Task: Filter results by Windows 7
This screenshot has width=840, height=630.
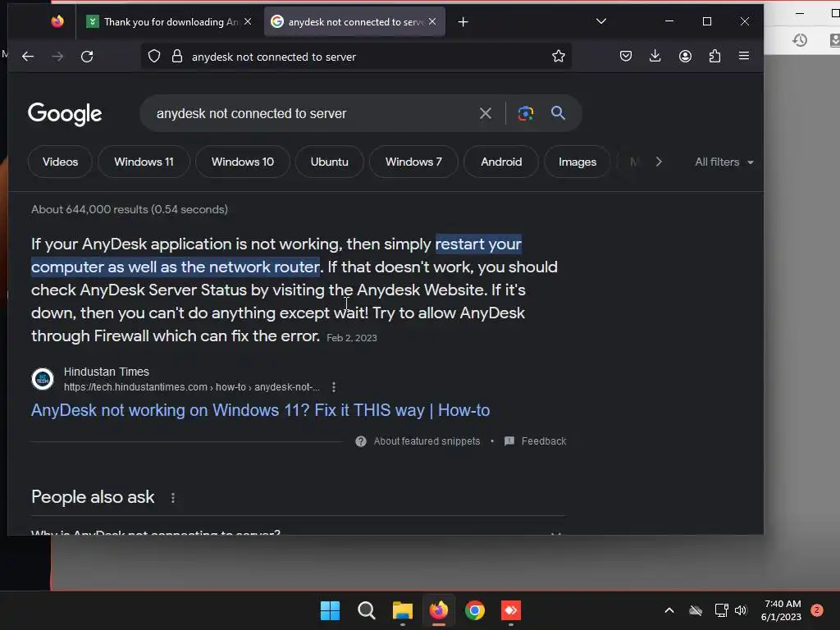Action: coord(413,162)
